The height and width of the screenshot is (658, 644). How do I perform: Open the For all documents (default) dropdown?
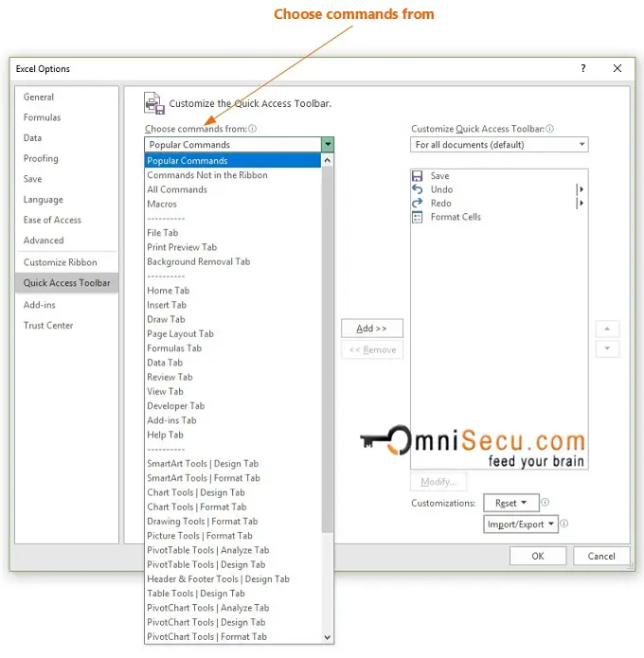pos(499,144)
